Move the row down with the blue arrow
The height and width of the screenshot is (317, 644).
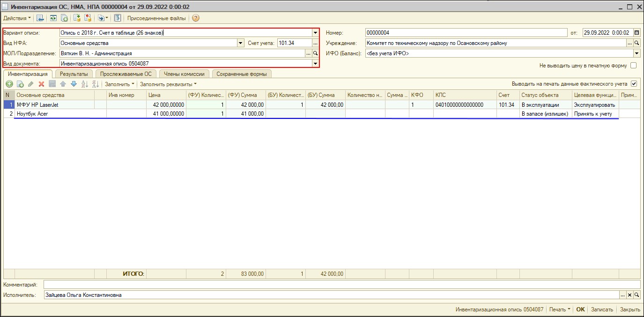(74, 84)
